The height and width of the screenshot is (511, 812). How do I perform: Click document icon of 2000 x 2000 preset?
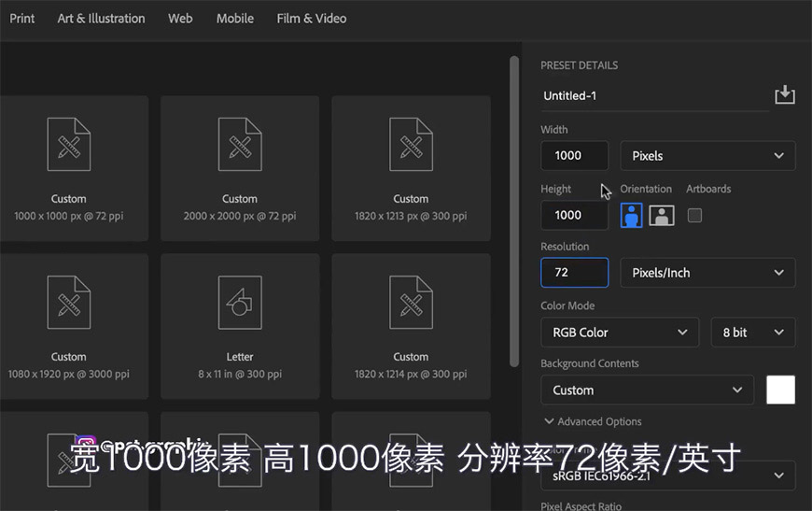tap(240, 144)
